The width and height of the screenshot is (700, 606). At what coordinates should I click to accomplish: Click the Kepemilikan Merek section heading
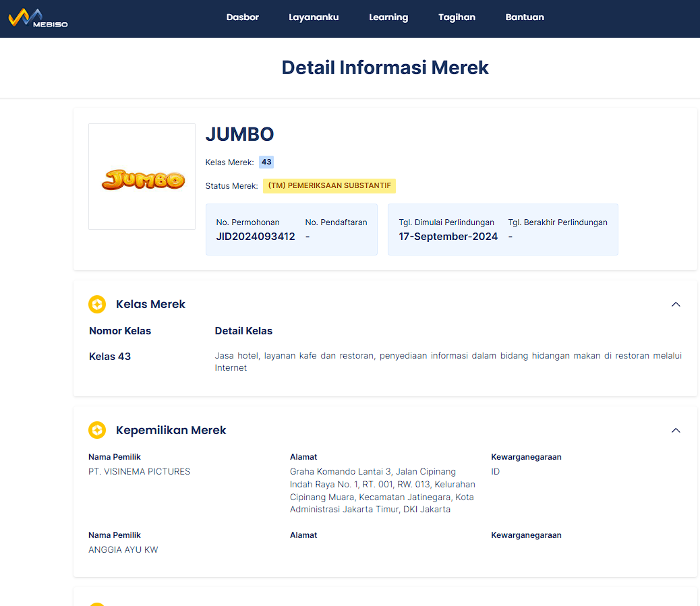click(171, 430)
